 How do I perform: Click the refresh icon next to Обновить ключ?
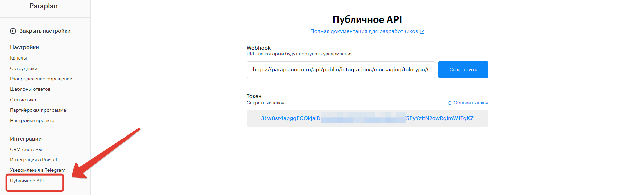coord(449,103)
